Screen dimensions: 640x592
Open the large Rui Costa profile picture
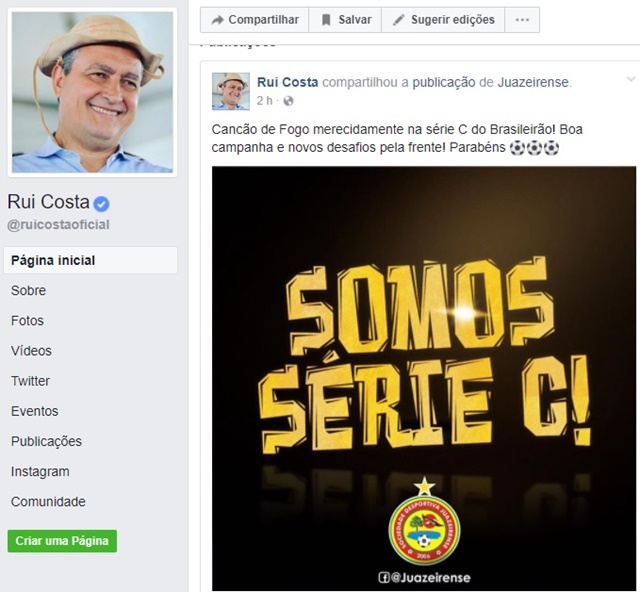(x=92, y=92)
